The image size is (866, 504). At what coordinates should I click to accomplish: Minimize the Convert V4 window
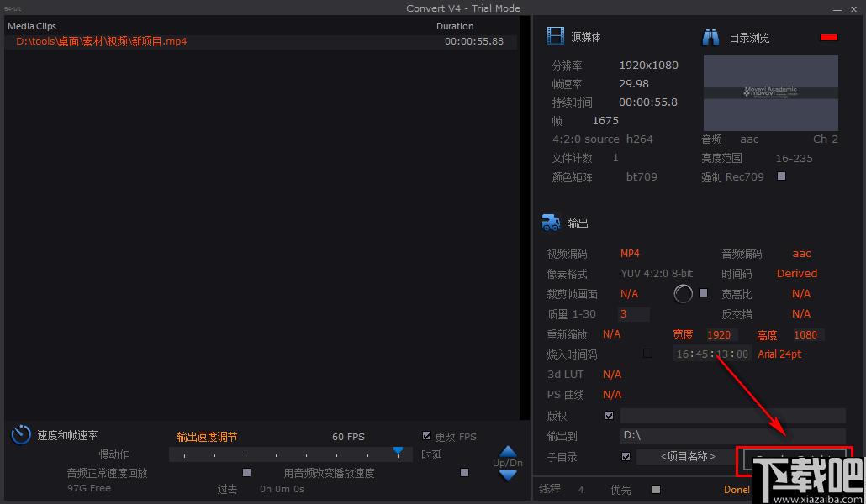[x=837, y=9]
